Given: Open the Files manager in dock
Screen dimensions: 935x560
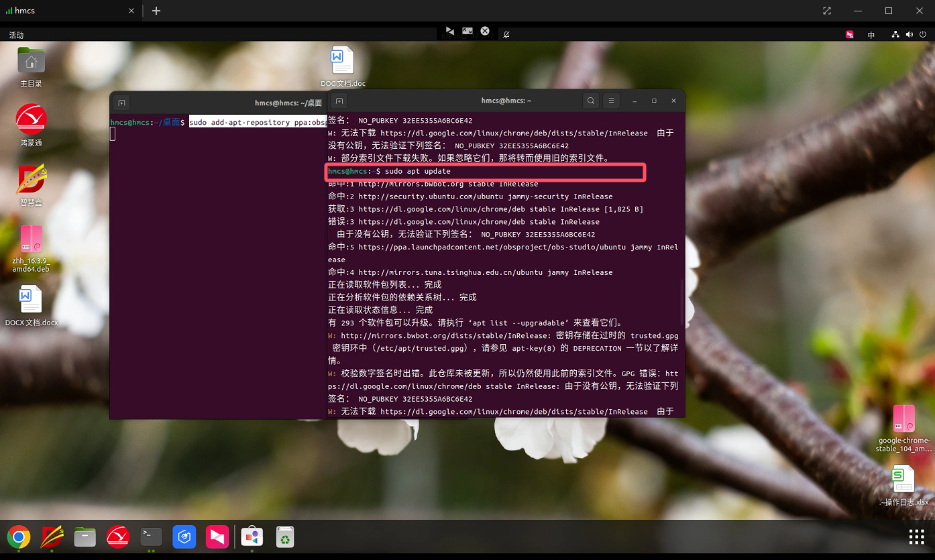Looking at the screenshot, I should (85, 537).
